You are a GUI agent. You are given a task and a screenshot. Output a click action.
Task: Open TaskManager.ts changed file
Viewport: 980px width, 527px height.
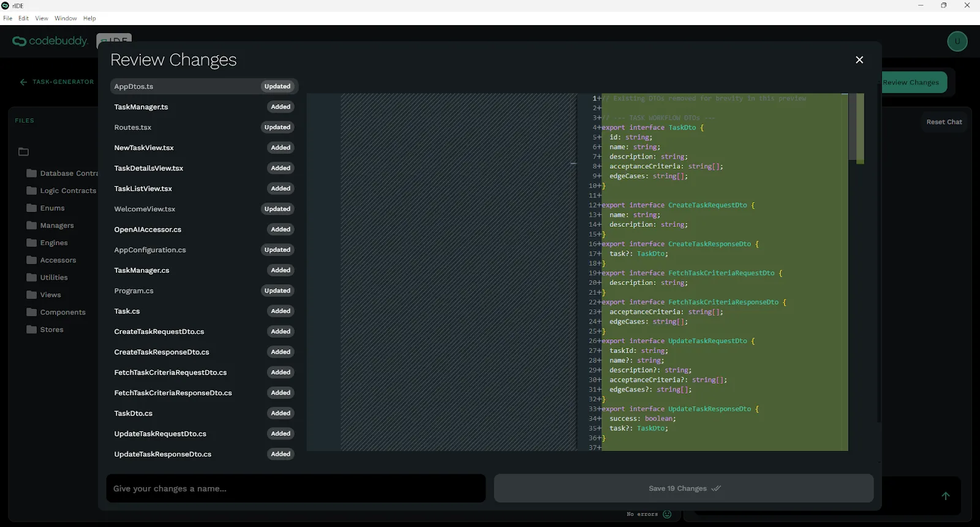pos(204,107)
